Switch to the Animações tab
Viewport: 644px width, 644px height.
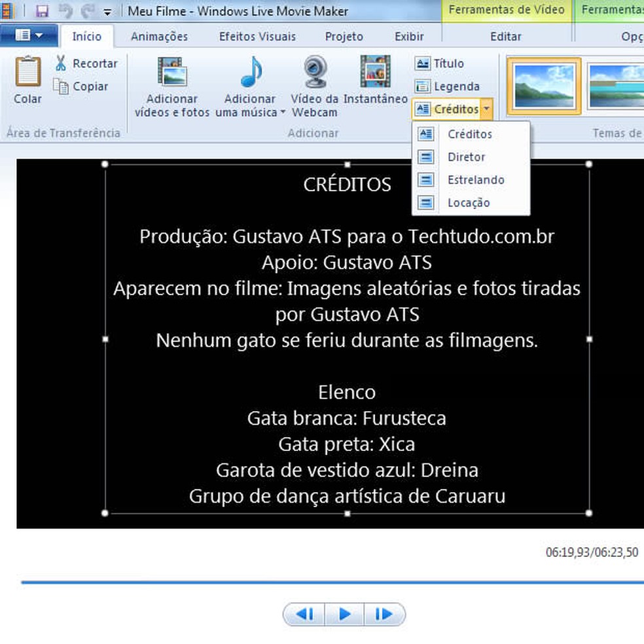click(159, 36)
